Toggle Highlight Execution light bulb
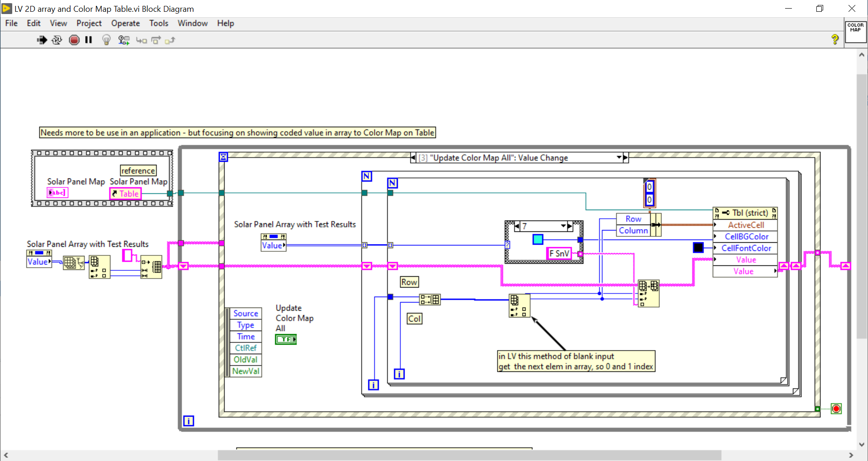Viewport: 868px width, 461px height. 106,40
